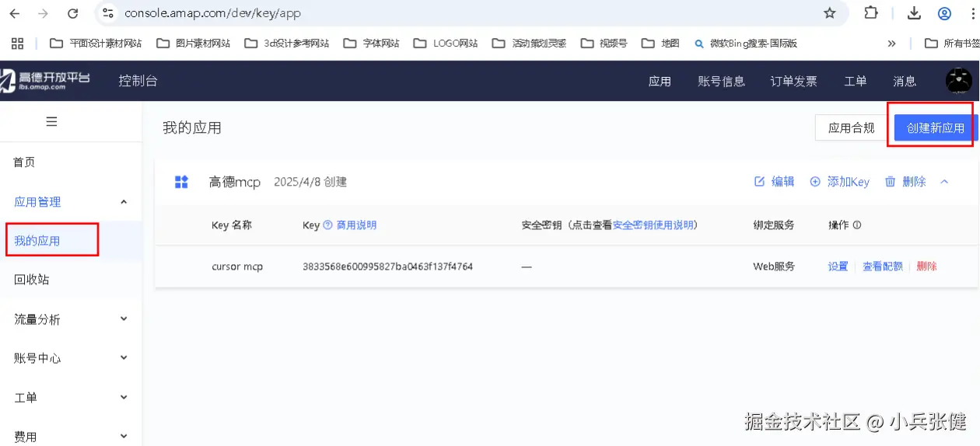Go back with the browser back arrow
Image resolution: width=980 pixels, height=446 pixels.
[x=14, y=13]
